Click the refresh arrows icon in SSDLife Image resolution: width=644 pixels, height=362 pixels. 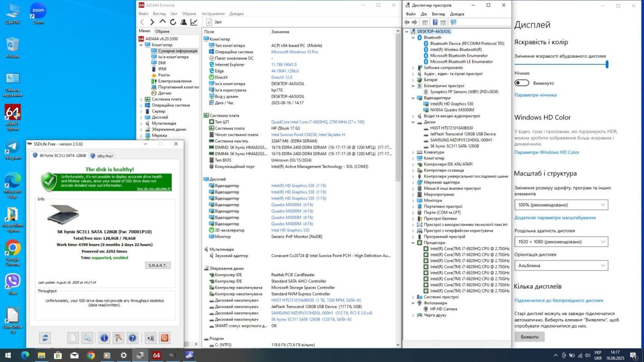tap(45, 338)
